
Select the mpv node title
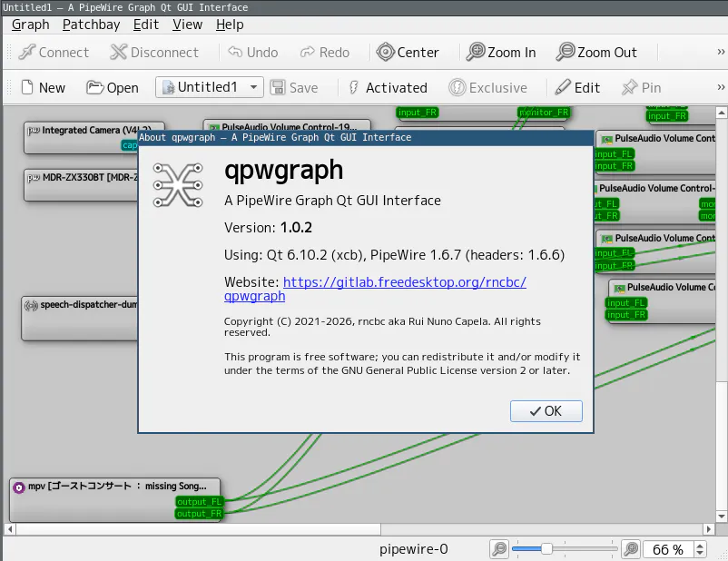(x=117, y=487)
